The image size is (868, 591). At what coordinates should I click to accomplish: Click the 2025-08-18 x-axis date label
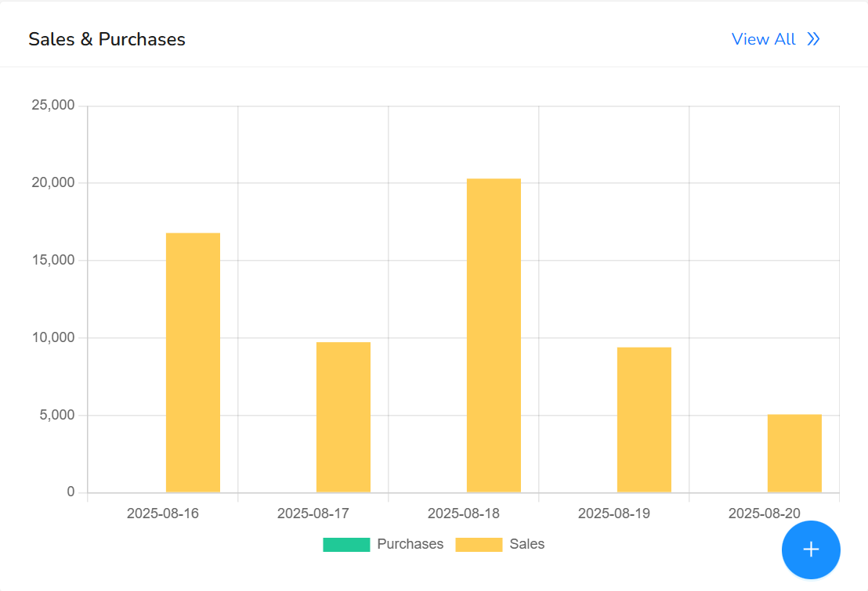click(464, 514)
